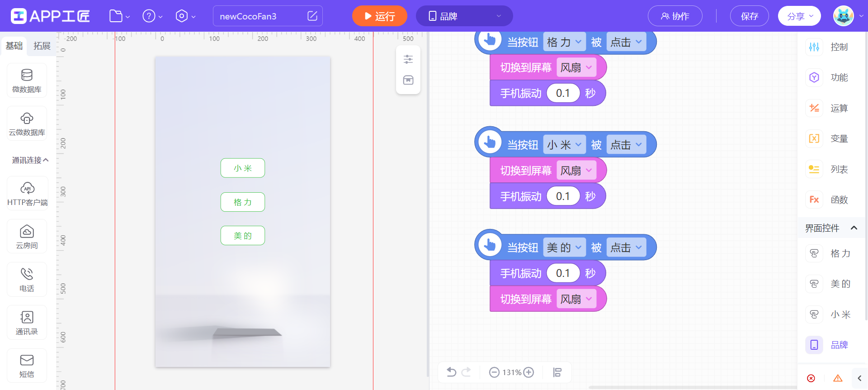Open the 变量 block category

point(828,138)
